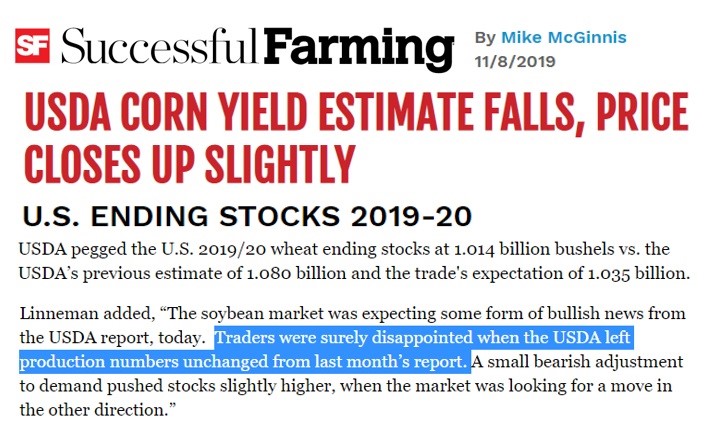The image size is (708, 432).
Task: Click the 11/8/2019 publication date
Action: [515, 61]
